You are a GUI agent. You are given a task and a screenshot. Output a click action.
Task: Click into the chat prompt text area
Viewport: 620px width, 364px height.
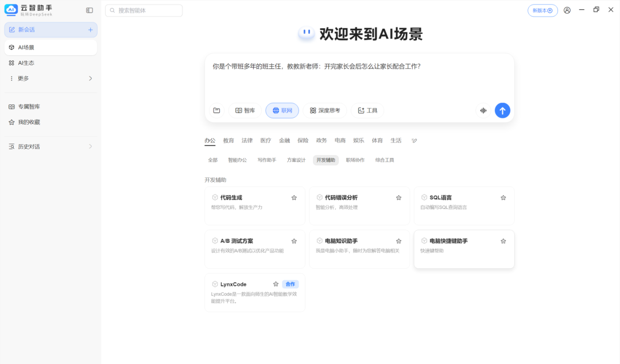(x=359, y=78)
